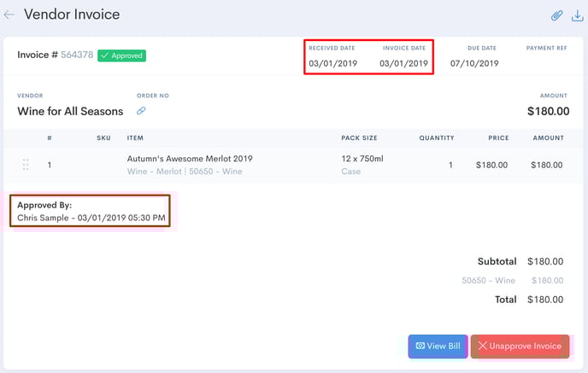Click the Due Date 07/10/2019
588x373 pixels.
474,63
